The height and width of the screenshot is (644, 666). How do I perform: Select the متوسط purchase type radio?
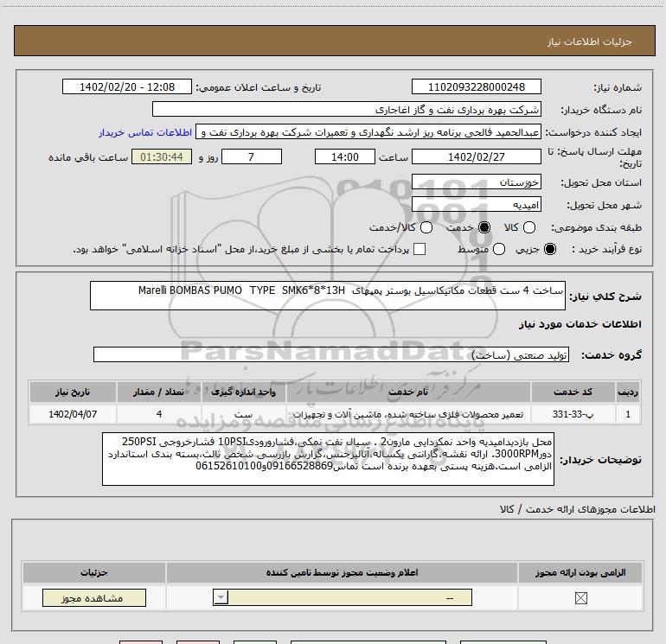499,249
